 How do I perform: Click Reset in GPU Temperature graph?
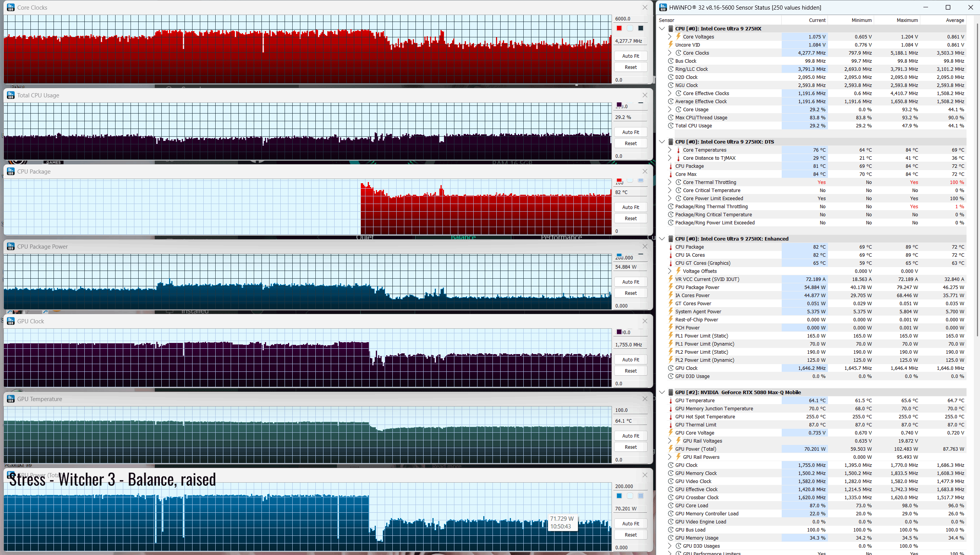(630, 447)
